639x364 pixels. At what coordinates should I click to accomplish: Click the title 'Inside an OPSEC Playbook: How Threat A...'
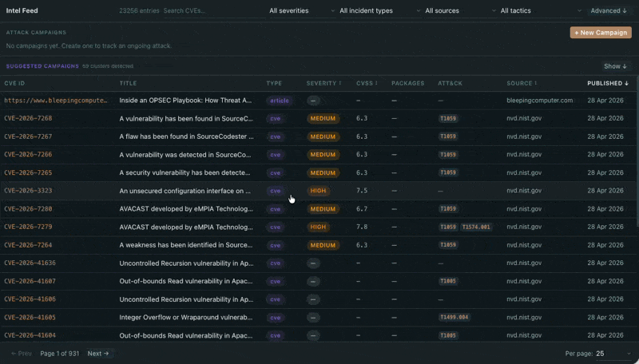[185, 100]
